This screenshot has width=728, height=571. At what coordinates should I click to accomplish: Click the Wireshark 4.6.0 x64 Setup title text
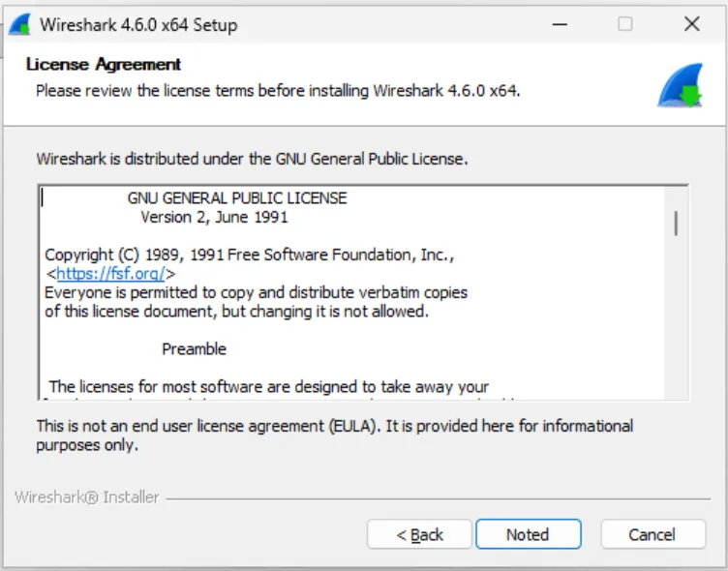click(x=138, y=25)
